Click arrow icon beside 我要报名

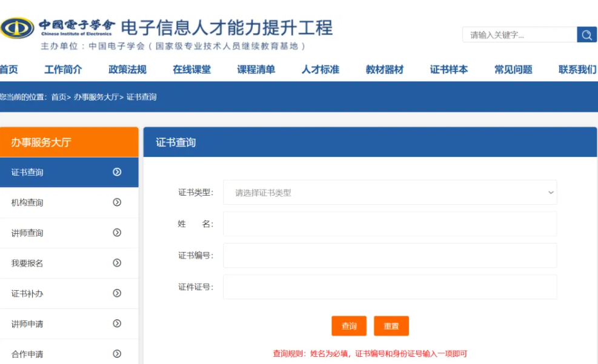click(117, 263)
